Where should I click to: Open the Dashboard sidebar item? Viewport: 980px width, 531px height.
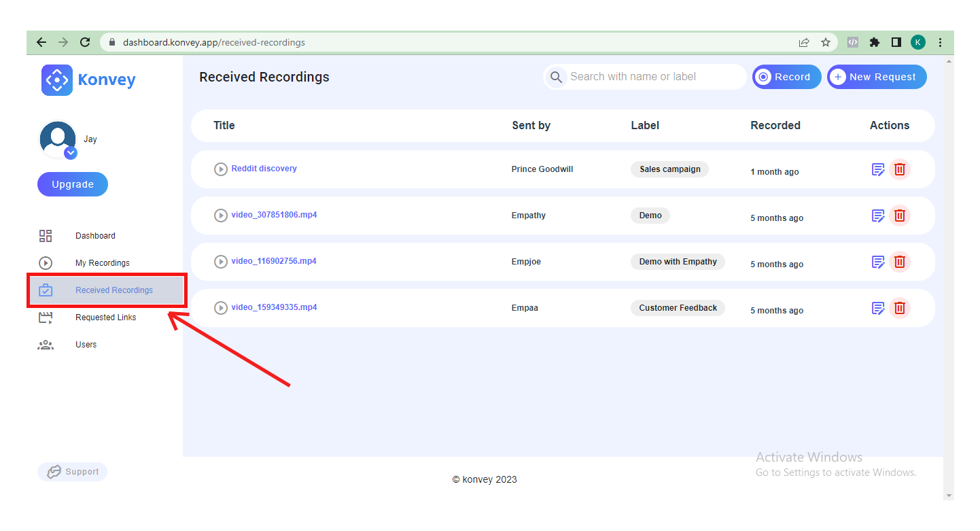click(x=95, y=236)
